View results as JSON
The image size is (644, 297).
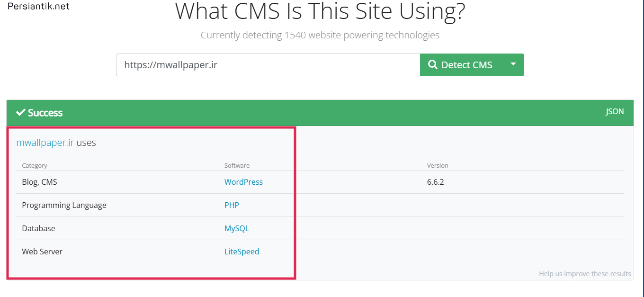point(615,112)
